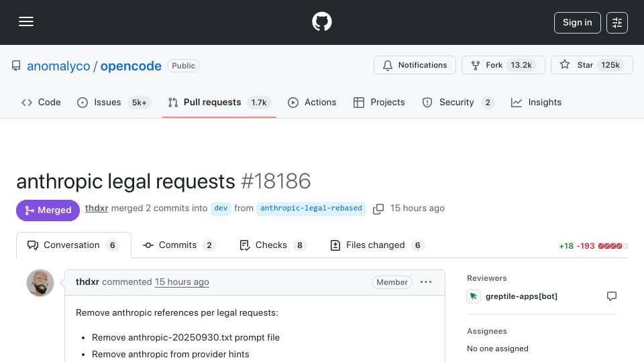Open the anomalyco owner link

click(x=58, y=66)
